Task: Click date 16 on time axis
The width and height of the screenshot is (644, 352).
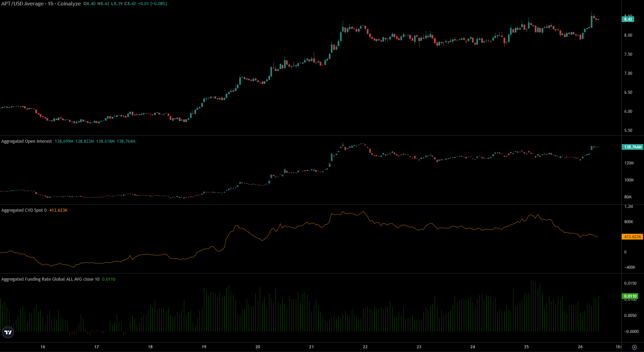Action: point(43,347)
